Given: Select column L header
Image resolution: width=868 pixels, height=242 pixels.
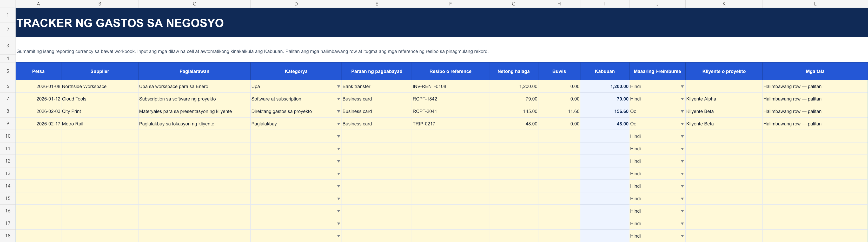Looking at the screenshot, I should (815, 4).
